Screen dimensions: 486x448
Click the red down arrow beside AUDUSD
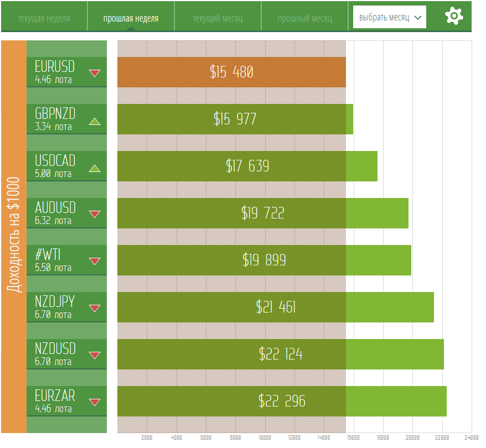pos(95,215)
